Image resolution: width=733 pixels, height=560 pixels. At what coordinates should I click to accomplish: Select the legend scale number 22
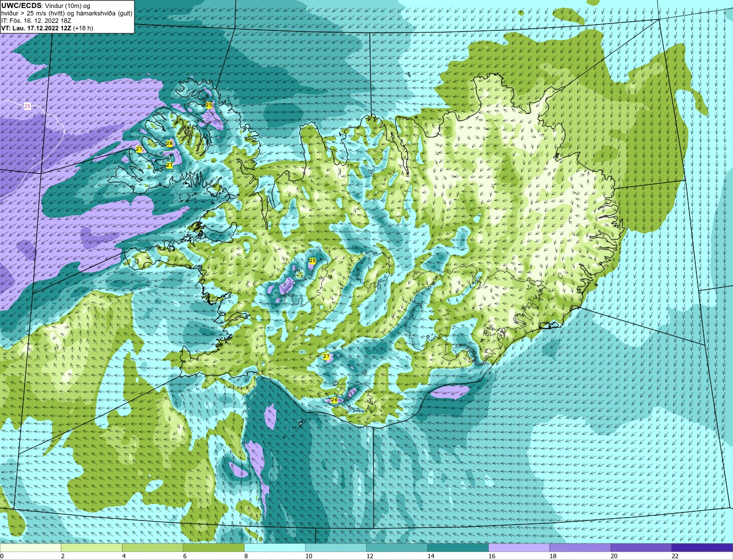point(675,556)
